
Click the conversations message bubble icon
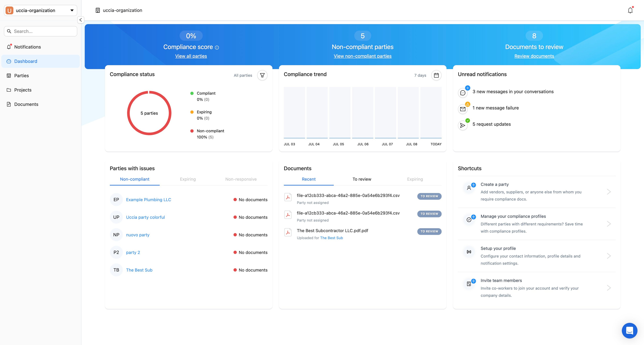click(x=463, y=93)
